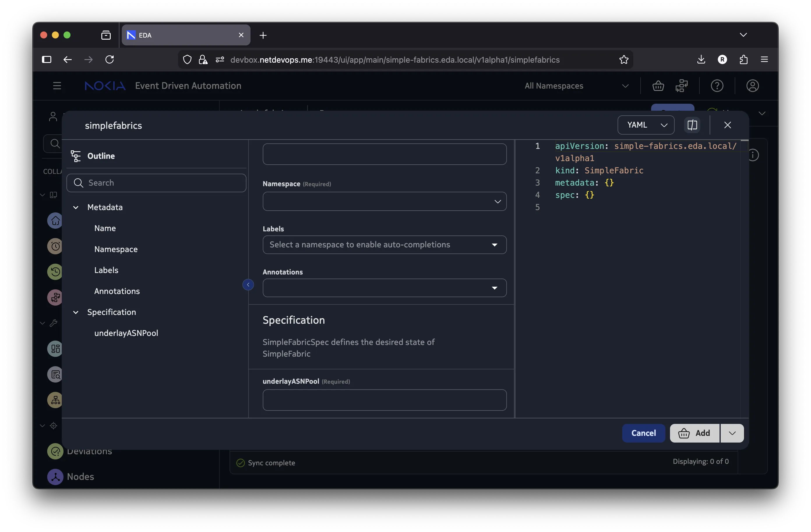
Task: Click the Outline tree icon
Action: 76,156
